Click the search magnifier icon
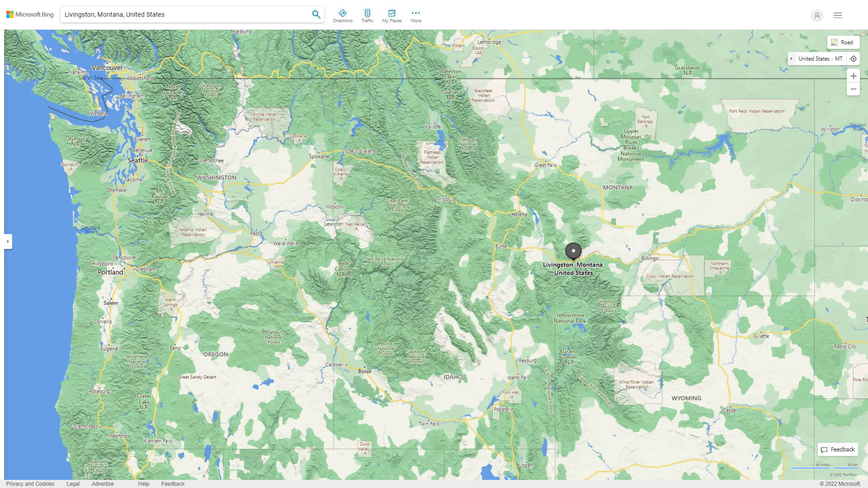868x488 pixels. click(316, 14)
